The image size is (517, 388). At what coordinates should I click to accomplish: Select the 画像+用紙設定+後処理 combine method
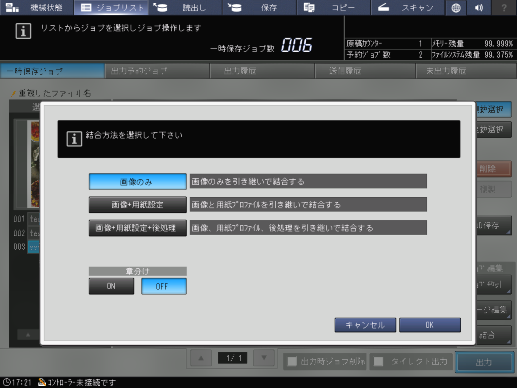tap(137, 228)
